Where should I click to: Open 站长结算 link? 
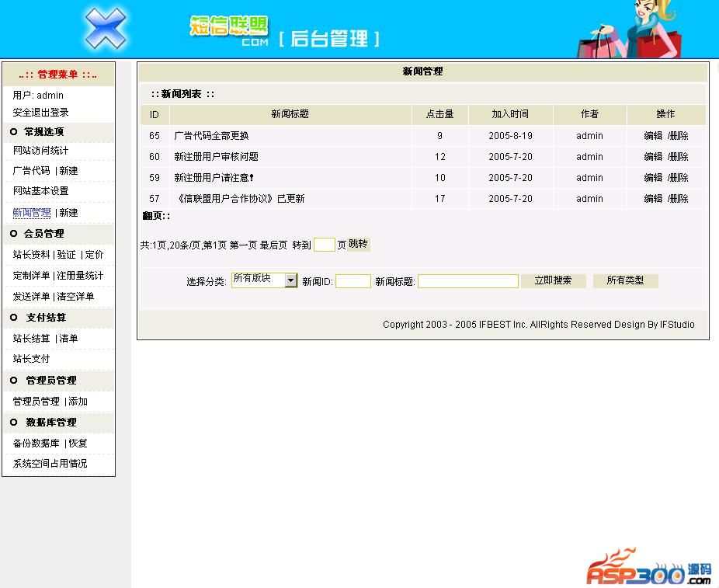[x=31, y=339]
